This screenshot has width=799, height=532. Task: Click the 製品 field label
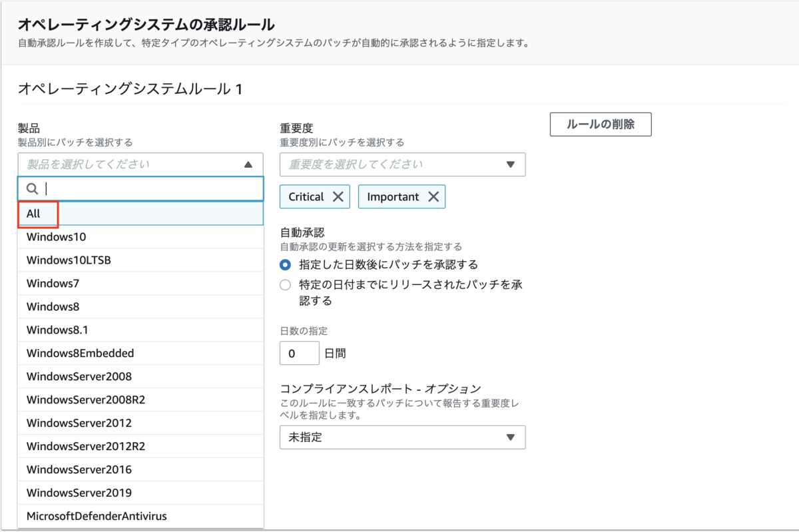pos(29,128)
